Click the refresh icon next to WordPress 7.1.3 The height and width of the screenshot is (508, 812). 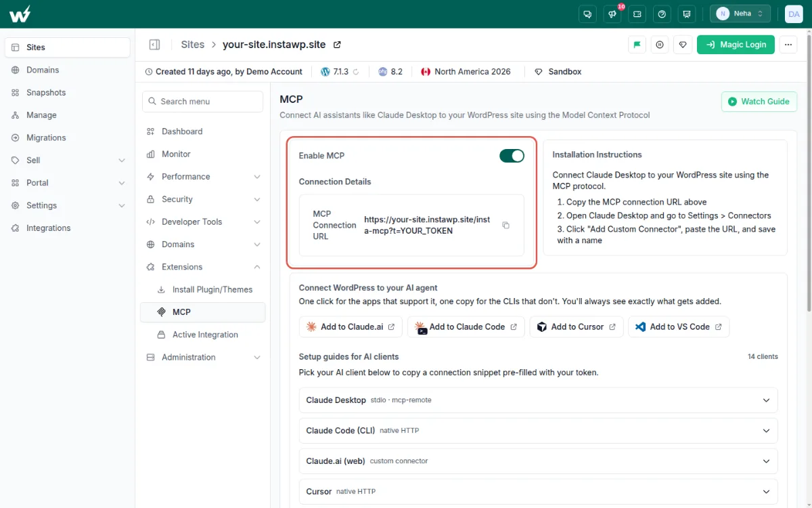(356, 72)
